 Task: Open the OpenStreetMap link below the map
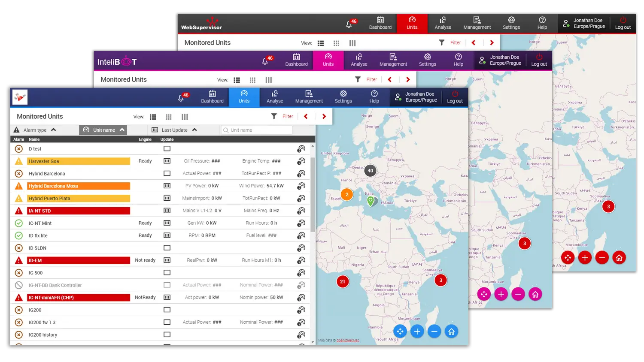tap(348, 341)
